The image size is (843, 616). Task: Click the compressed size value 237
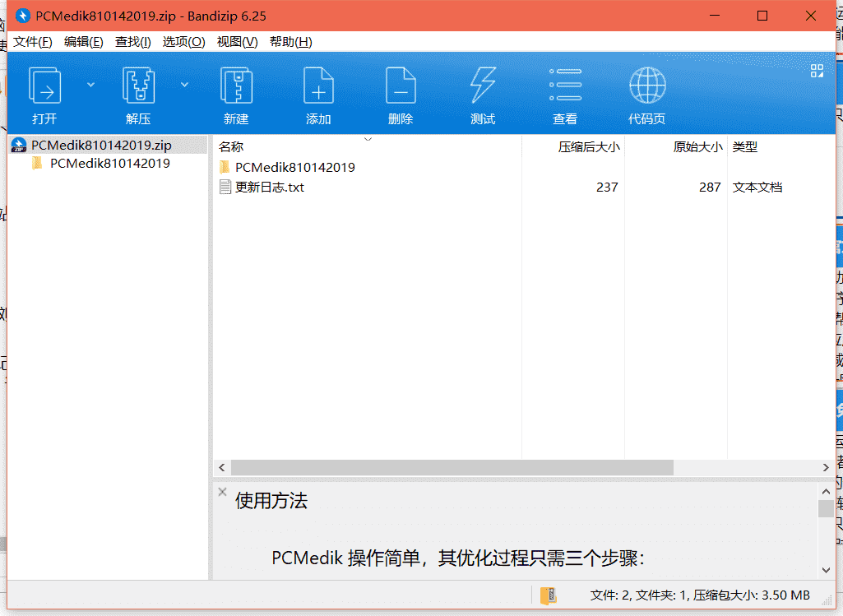pos(607,187)
